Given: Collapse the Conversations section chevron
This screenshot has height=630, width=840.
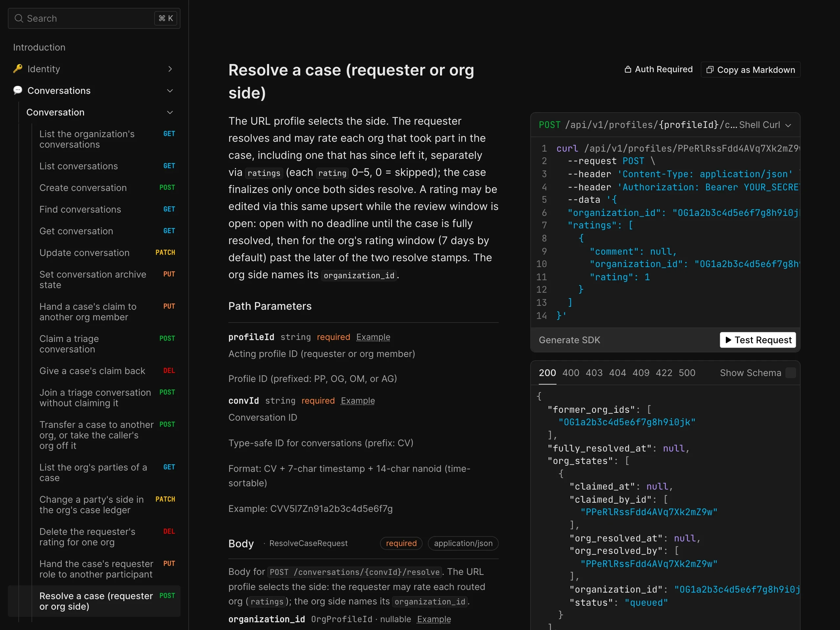Looking at the screenshot, I should [170, 91].
